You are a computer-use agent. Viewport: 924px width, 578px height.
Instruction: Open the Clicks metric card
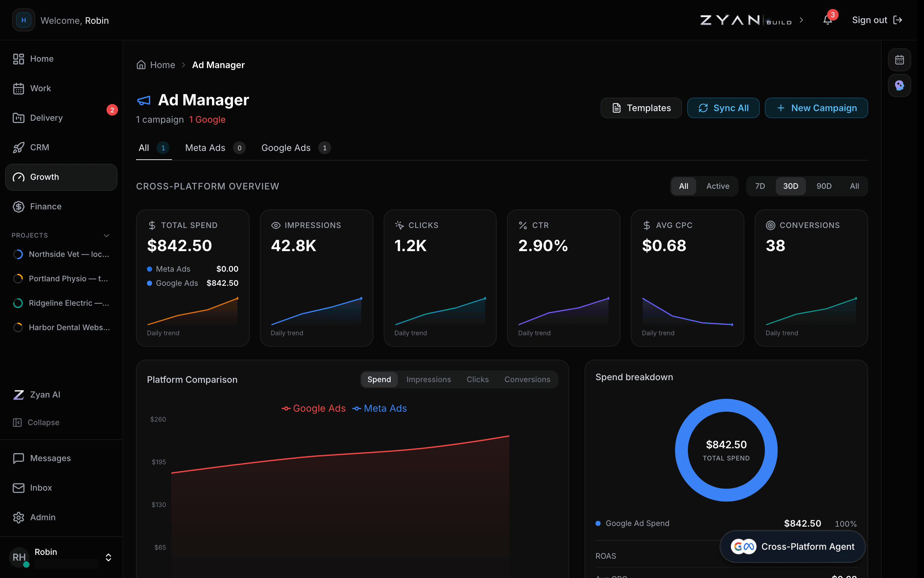point(440,278)
